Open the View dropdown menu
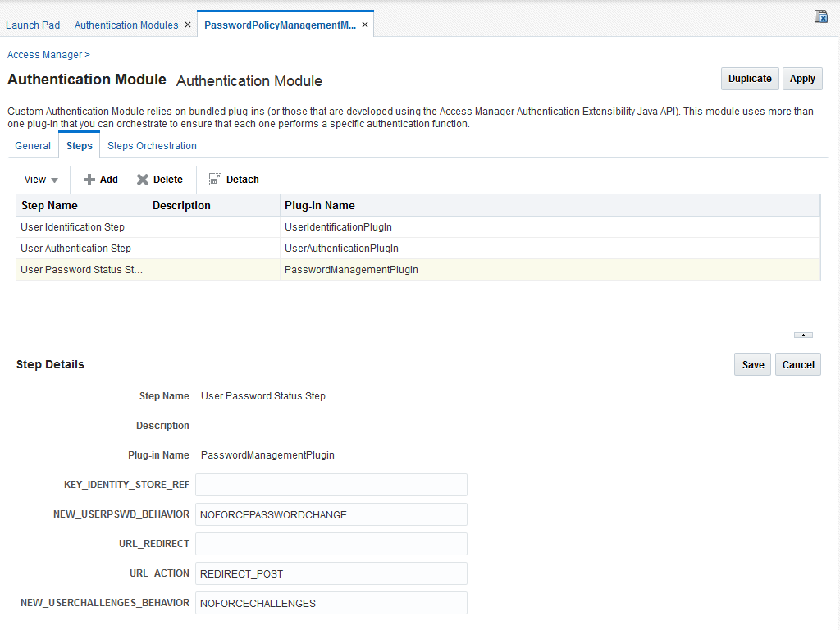The height and width of the screenshot is (630, 840). point(41,180)
